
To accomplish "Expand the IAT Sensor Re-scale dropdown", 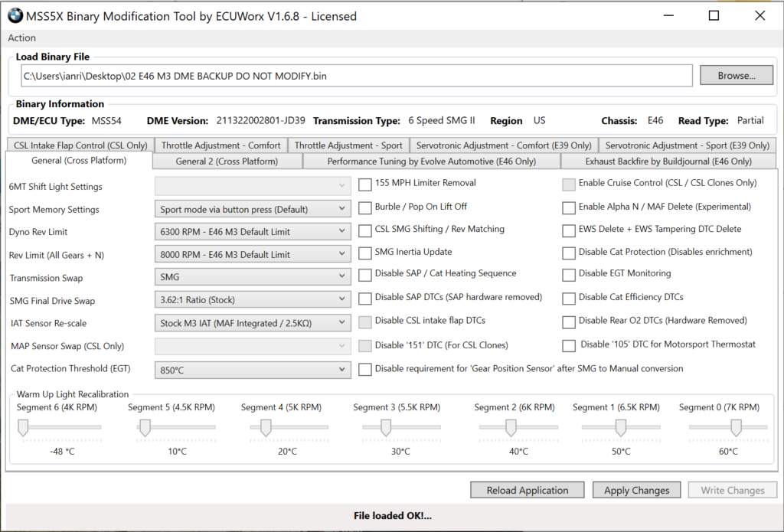I will (253, 323).
